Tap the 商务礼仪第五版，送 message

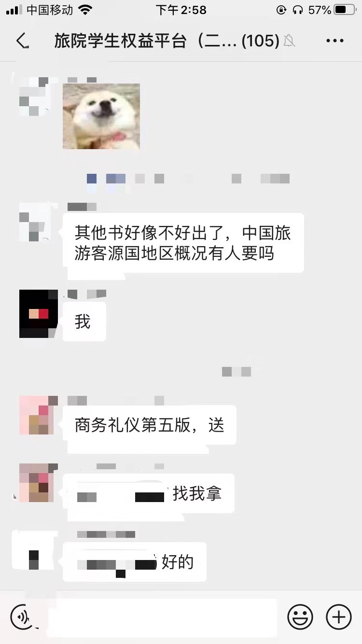point(150,425)
